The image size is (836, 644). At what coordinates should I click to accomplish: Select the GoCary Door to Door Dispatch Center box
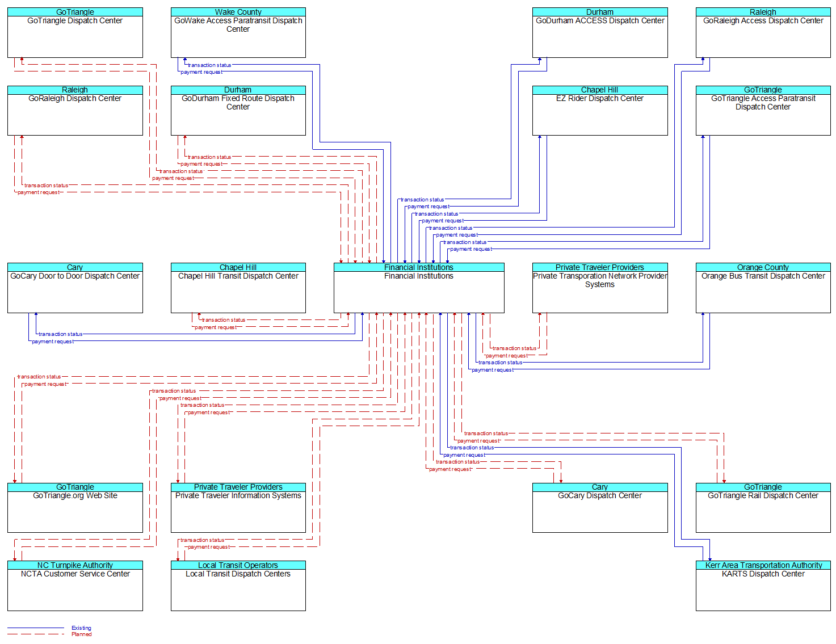[x=75, y=288]
